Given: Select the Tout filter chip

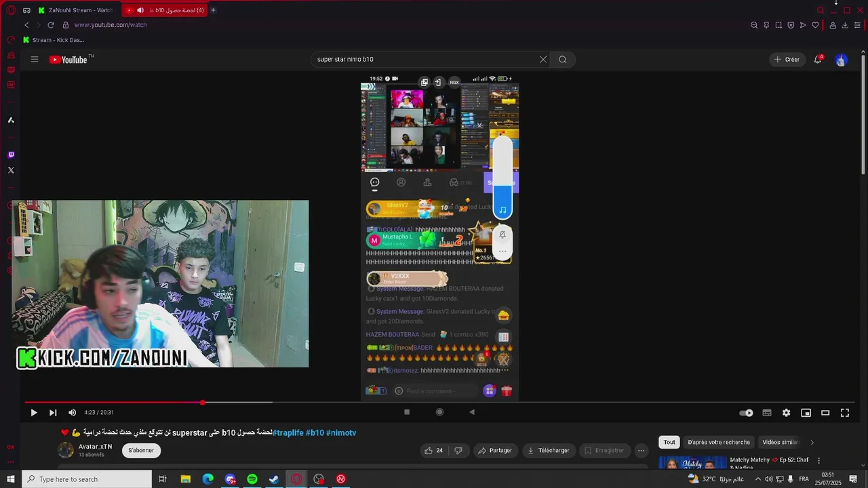Looking at the screenshot, I should pos(669,442).
